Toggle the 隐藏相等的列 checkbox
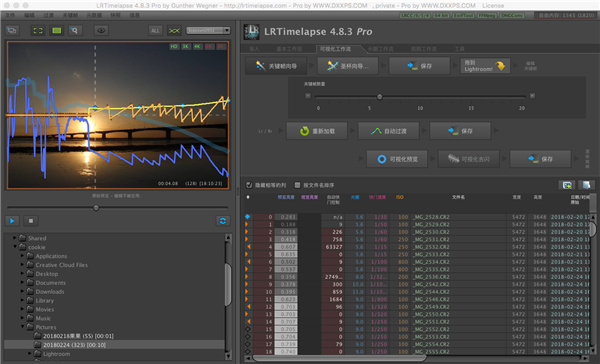600x364 pixels. tap(249, 185)
